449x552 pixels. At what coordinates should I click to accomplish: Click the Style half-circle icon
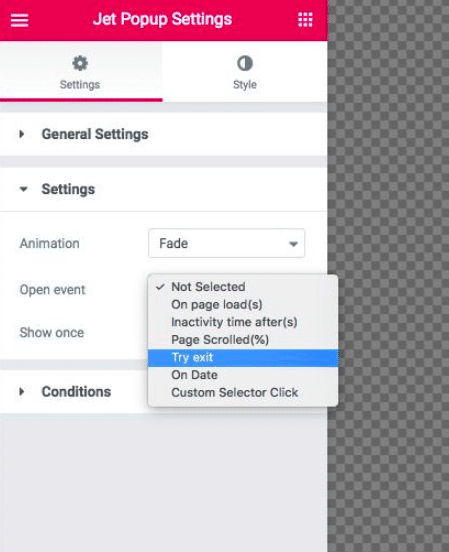(245, 64)
